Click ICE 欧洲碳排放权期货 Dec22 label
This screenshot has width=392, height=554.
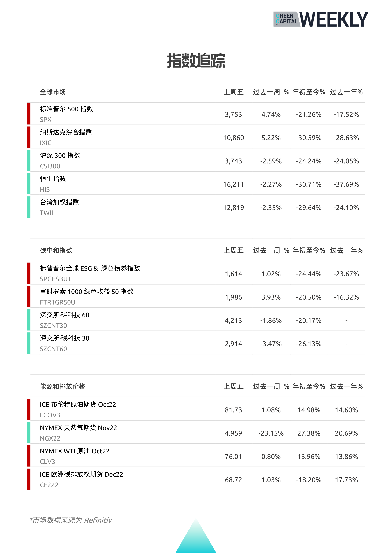(81, 474)
